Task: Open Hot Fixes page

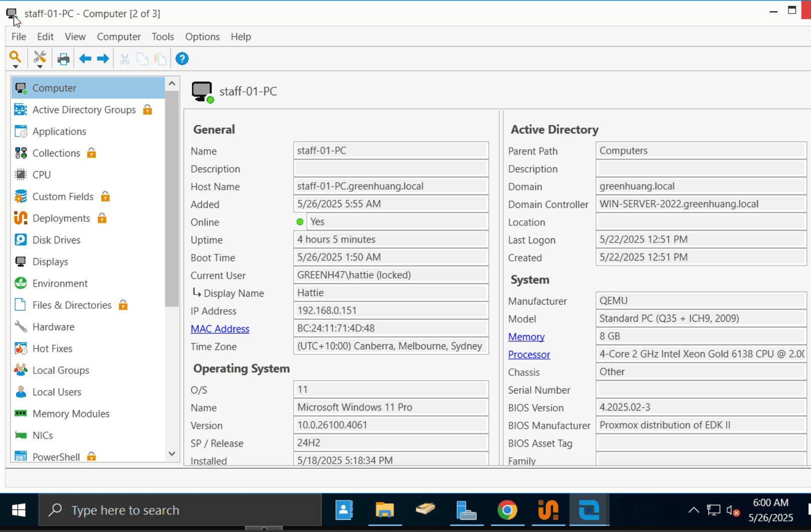Action: pyautogui.click(x=52, y=348)
